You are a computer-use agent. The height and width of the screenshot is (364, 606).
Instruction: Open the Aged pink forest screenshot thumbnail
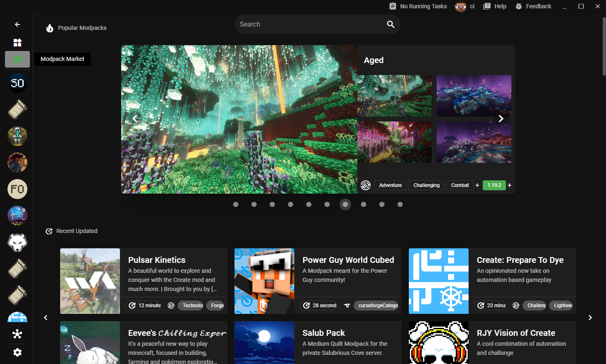[395, 142]
